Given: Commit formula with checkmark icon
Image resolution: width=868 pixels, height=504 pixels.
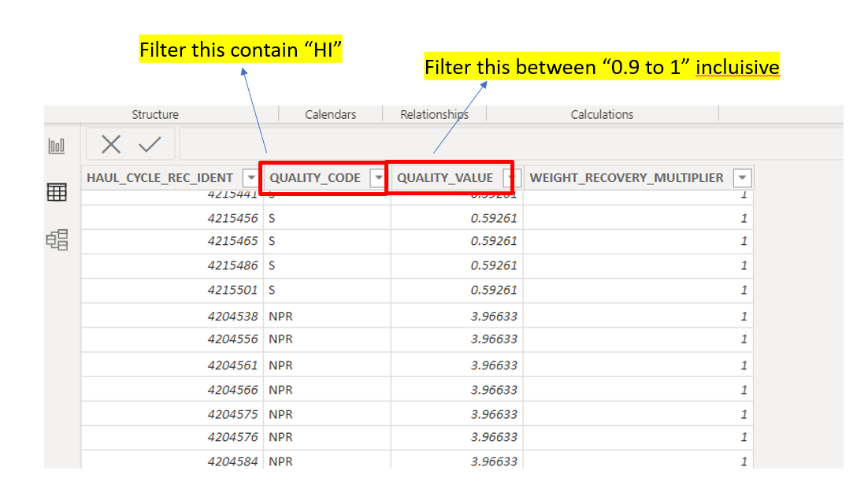Looking at the screenshot, I should click(150, 144).
